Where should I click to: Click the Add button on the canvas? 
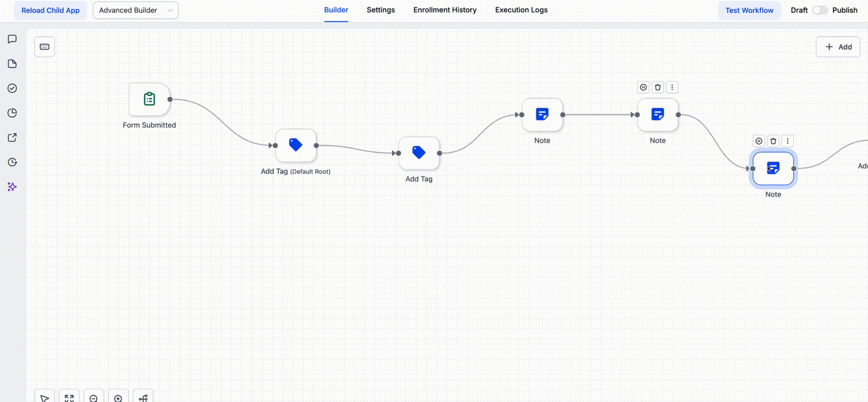click(x=838, y=47)
